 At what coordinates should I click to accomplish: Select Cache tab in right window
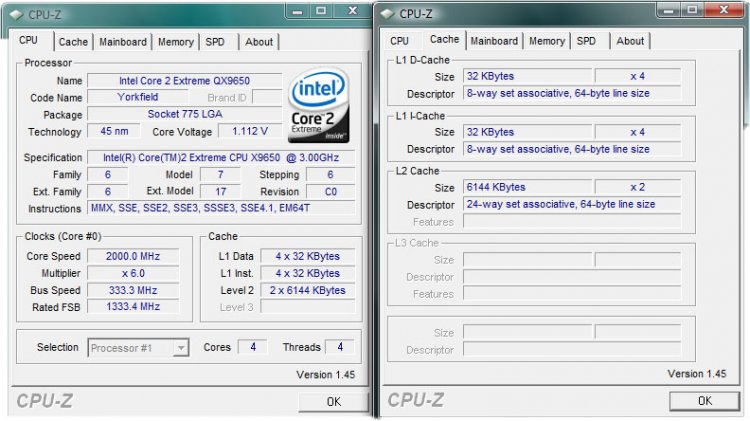[x=444, y=39]
